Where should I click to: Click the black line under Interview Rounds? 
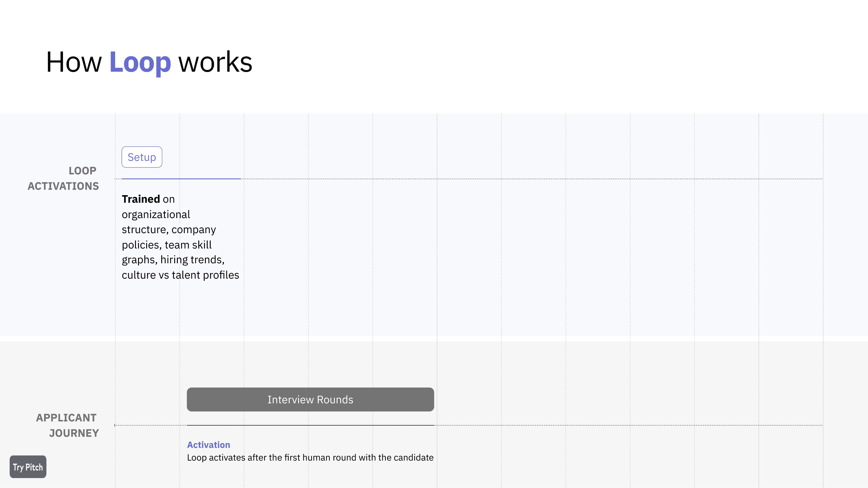point(310,425)
